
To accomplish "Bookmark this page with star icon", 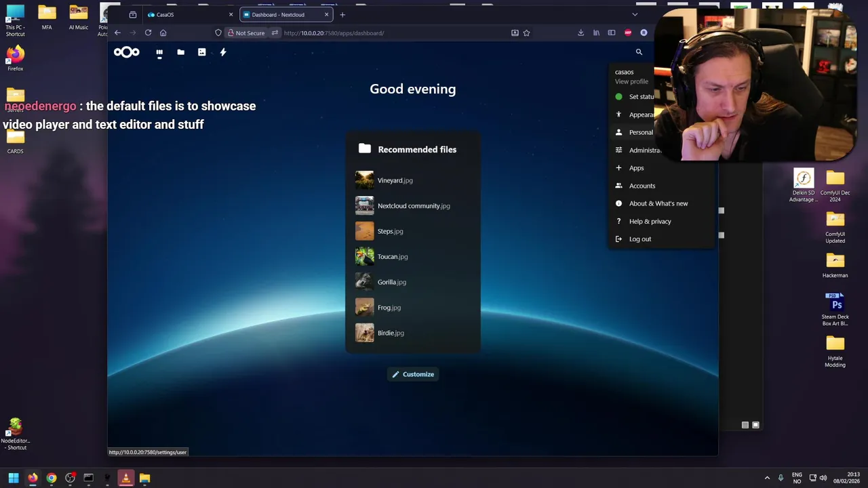I will pos(526,33).
